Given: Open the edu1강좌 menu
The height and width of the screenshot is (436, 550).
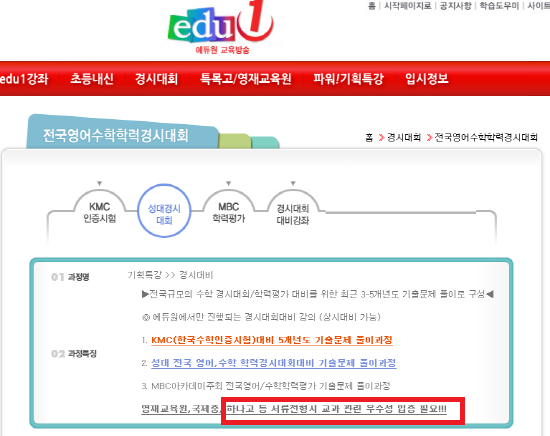Looking at the screenshot, I should [x=24, y=79].
